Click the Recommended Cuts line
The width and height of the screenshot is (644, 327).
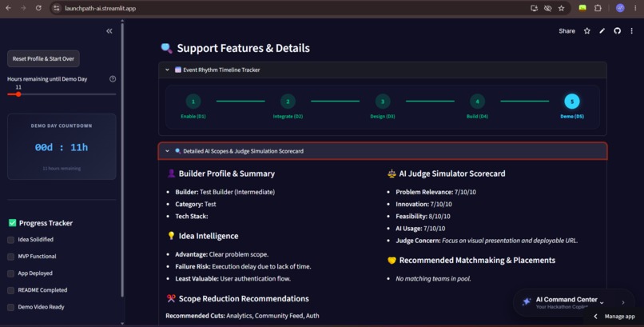click(242, 316)
